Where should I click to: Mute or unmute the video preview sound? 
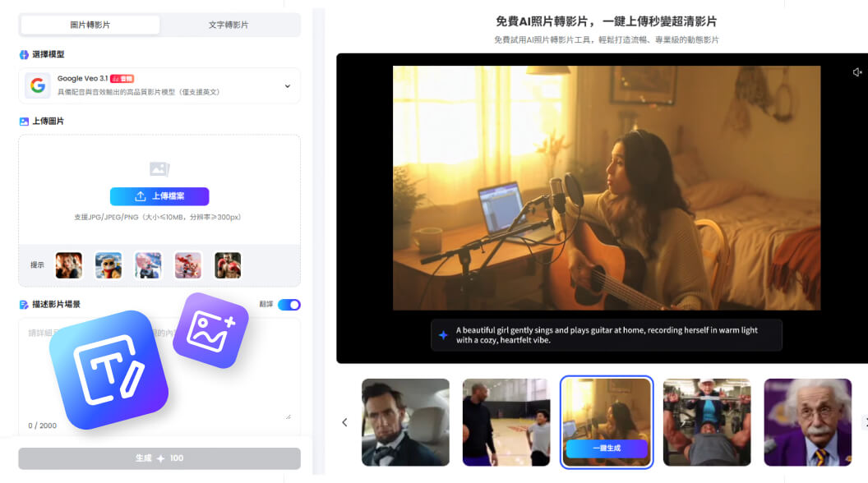[x=857, y=72]
